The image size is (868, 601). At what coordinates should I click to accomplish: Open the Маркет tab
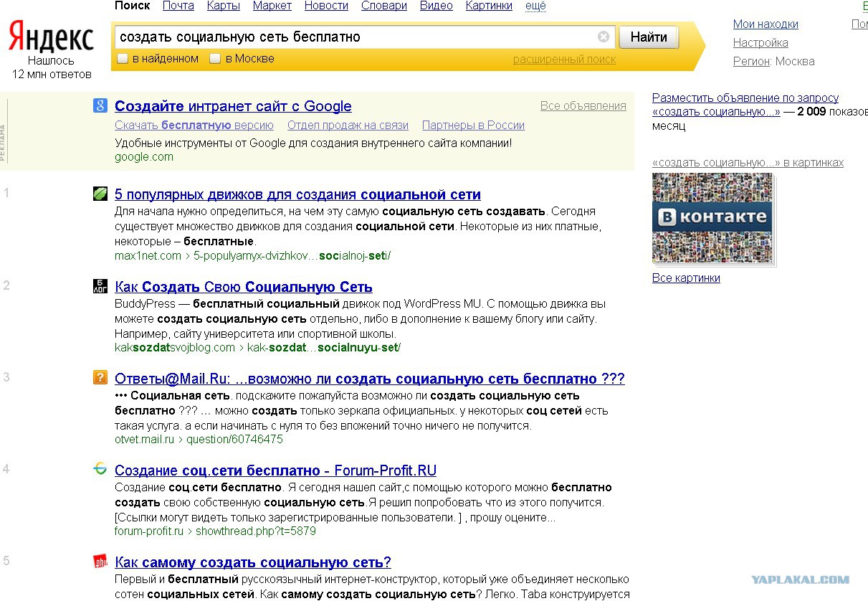pos(272,6)
